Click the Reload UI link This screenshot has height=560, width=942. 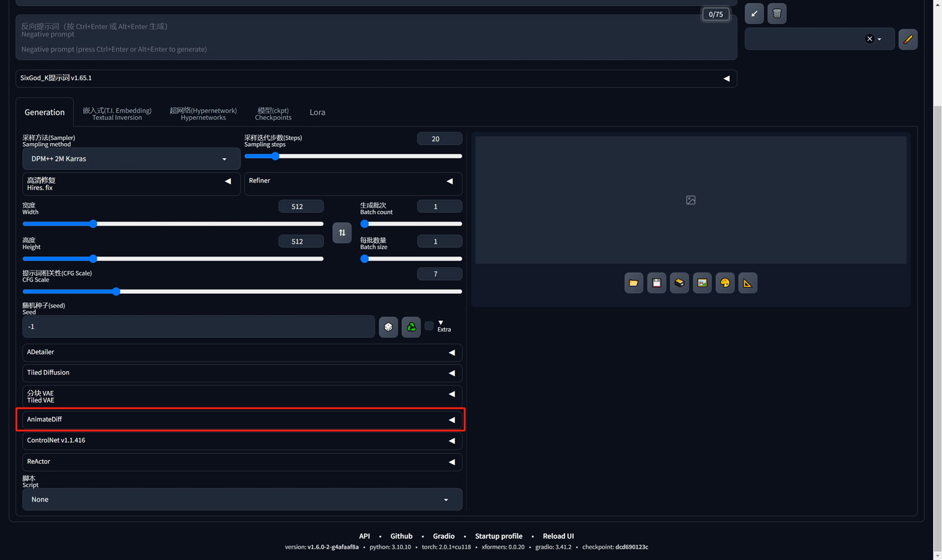pyautogui.click(x=558, y=536)
